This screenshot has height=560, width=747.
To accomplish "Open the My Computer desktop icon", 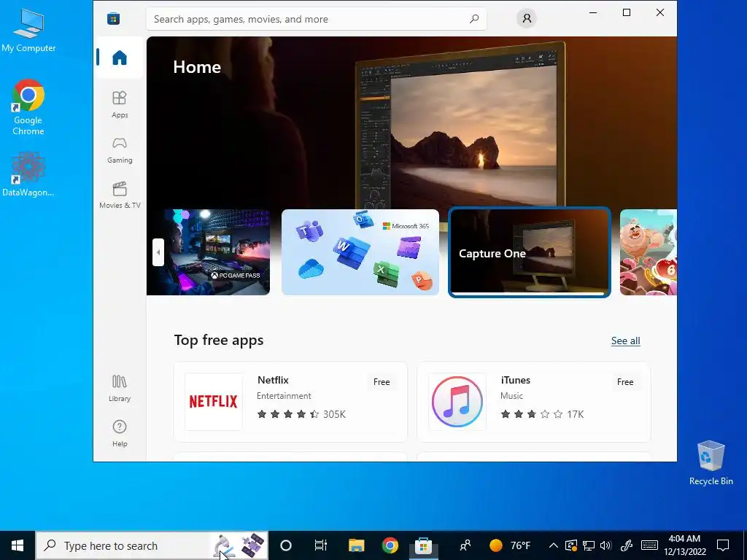I will click(x=28, y=31).
